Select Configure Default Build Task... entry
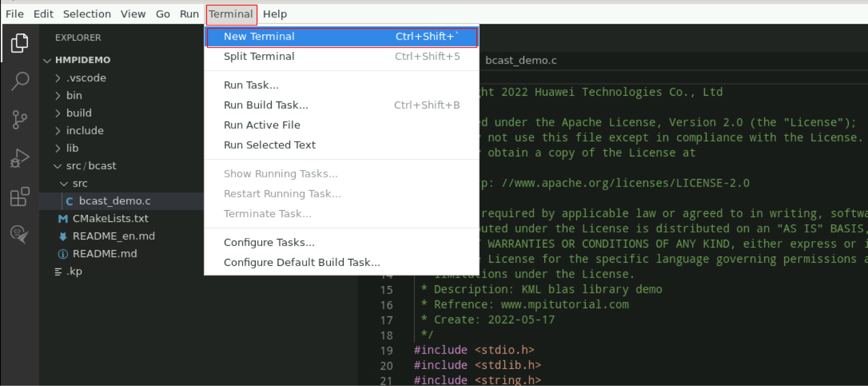868x386 pixels. [341, 263]
